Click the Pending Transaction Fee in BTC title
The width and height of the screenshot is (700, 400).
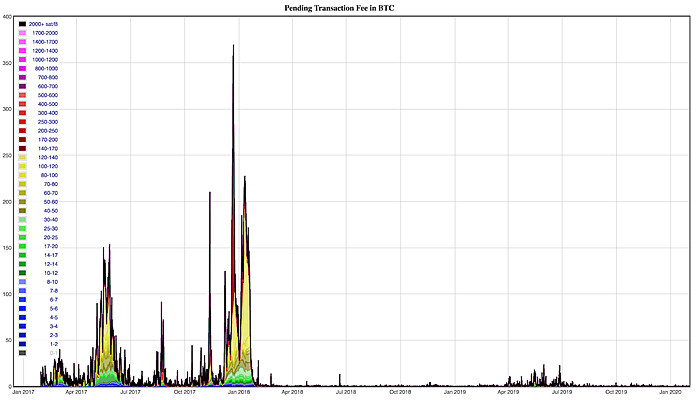click(x=339, y=8)
